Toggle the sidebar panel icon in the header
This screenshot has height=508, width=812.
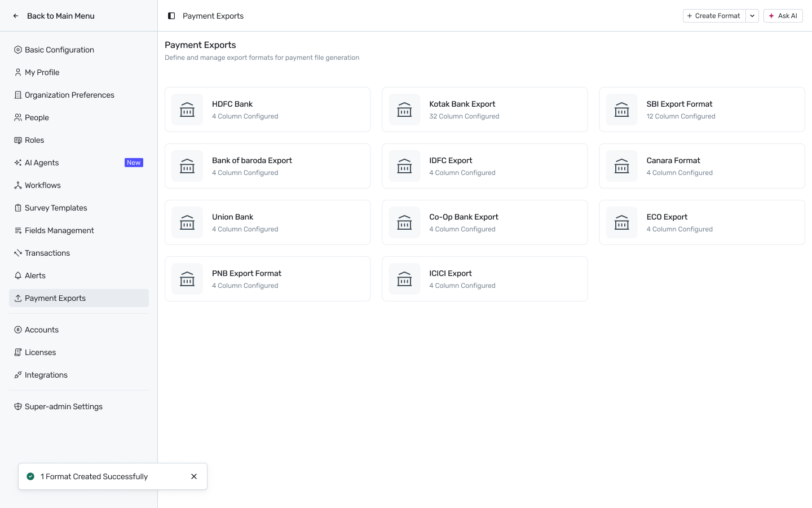171,16
